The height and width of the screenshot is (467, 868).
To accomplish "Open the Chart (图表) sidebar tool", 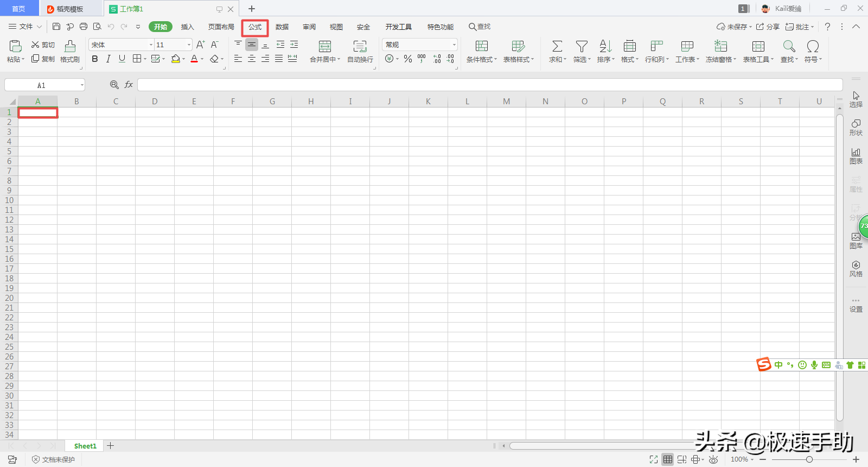I will 856,155.
